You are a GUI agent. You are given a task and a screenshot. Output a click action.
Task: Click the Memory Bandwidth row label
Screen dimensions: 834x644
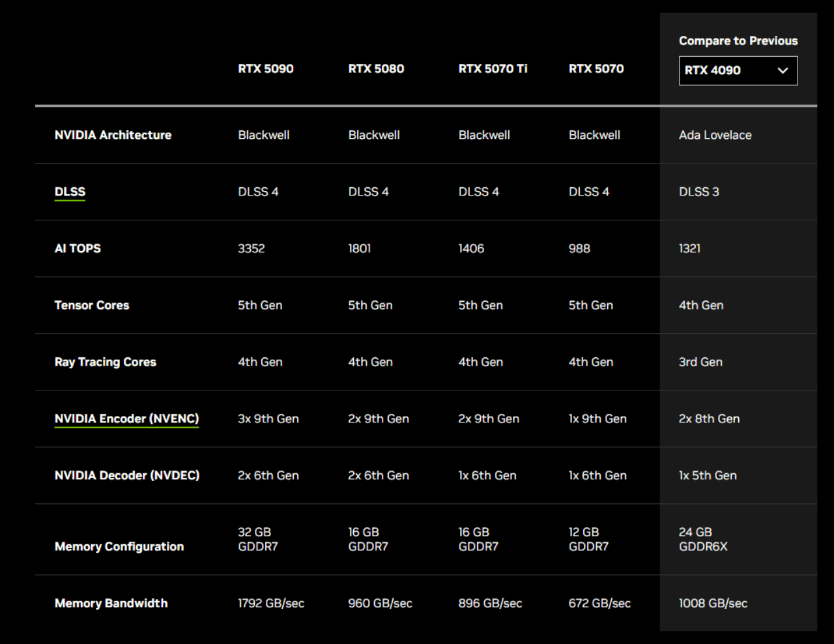111,603
